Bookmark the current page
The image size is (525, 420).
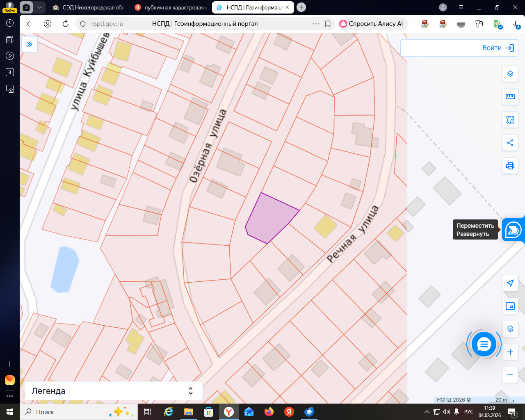(x=328, y=24)
